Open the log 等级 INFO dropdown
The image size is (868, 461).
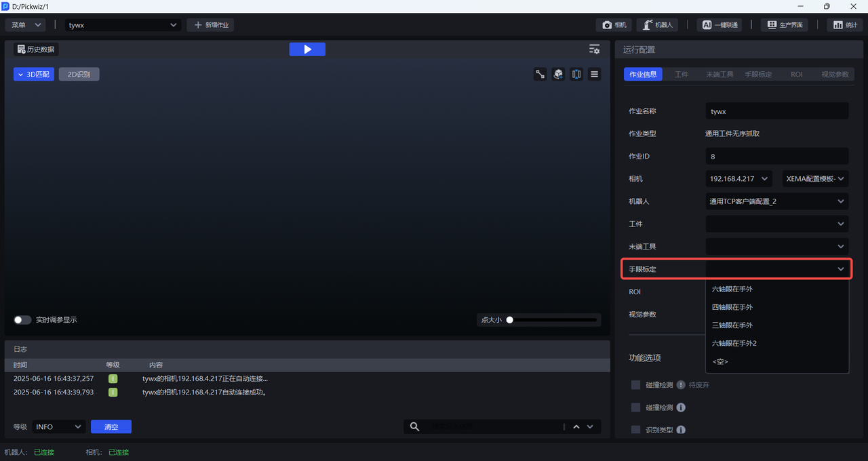tap(58, 426)
